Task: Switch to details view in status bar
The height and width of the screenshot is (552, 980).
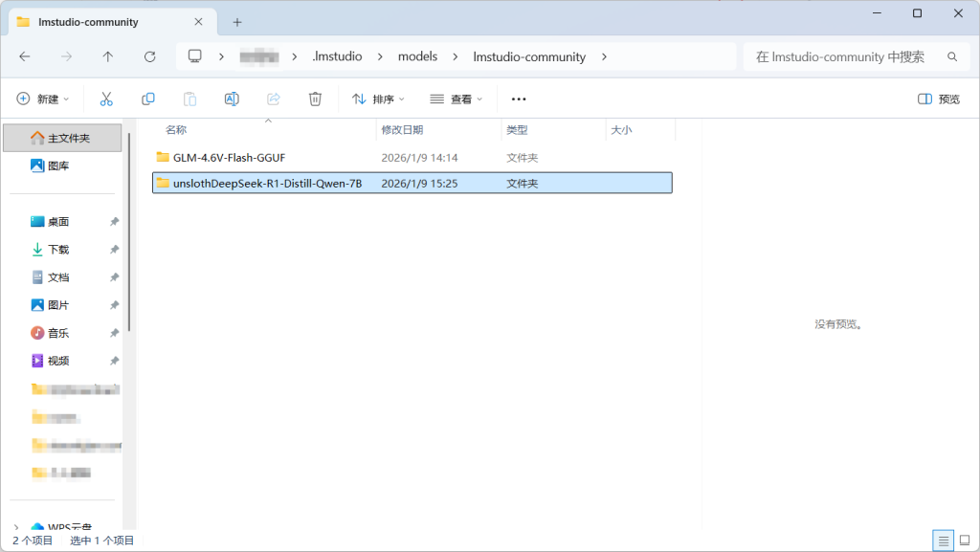Action: [944, 541]
